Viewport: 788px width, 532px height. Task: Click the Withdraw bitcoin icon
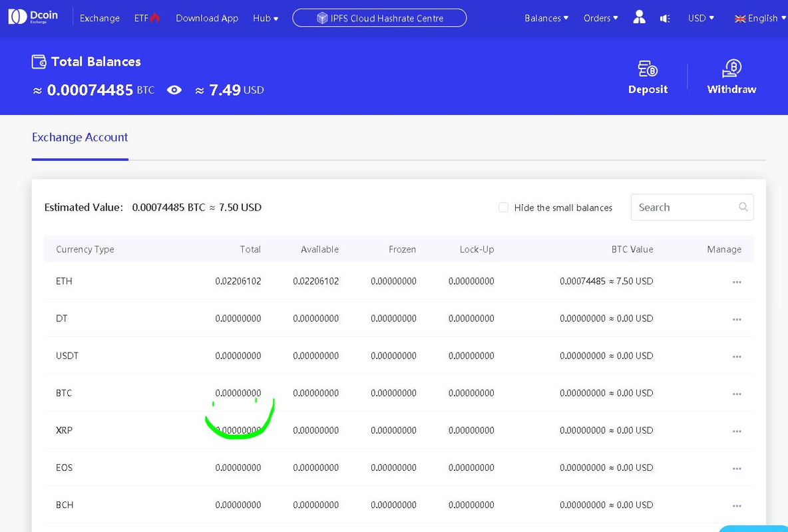pos(731,68)
